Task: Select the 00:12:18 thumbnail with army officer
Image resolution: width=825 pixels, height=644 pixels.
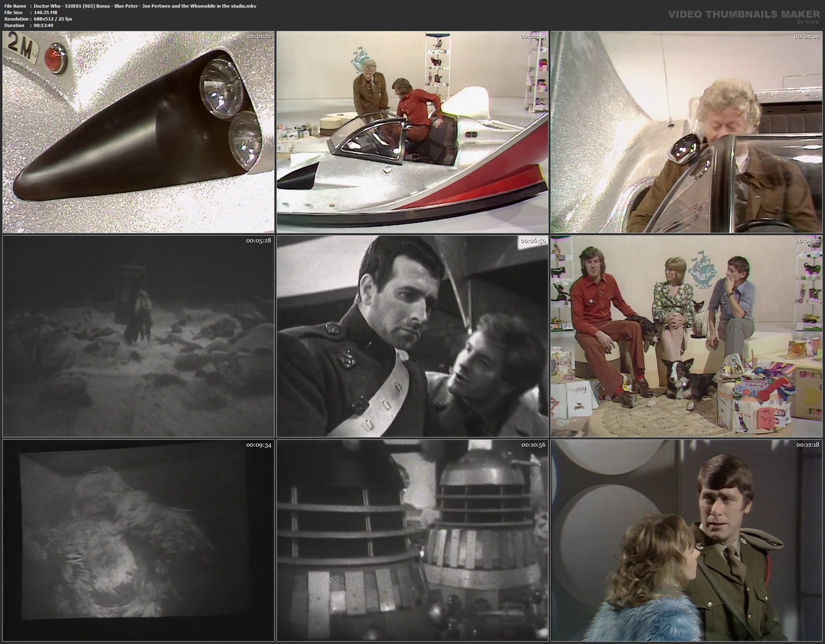Action: pyautogui.click(x=686, y=540)
